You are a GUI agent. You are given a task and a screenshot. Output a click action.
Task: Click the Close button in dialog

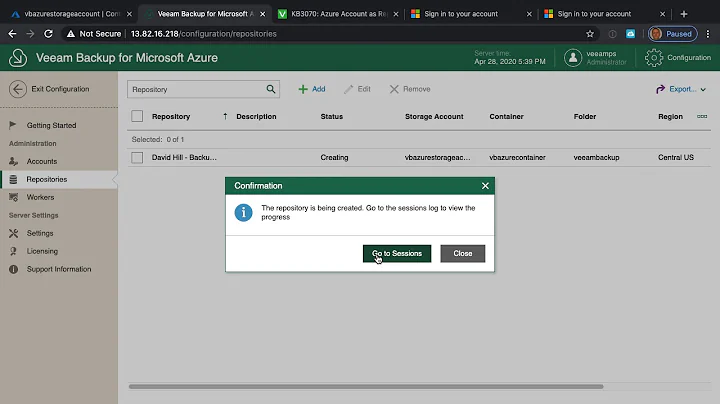click(462, 253)
